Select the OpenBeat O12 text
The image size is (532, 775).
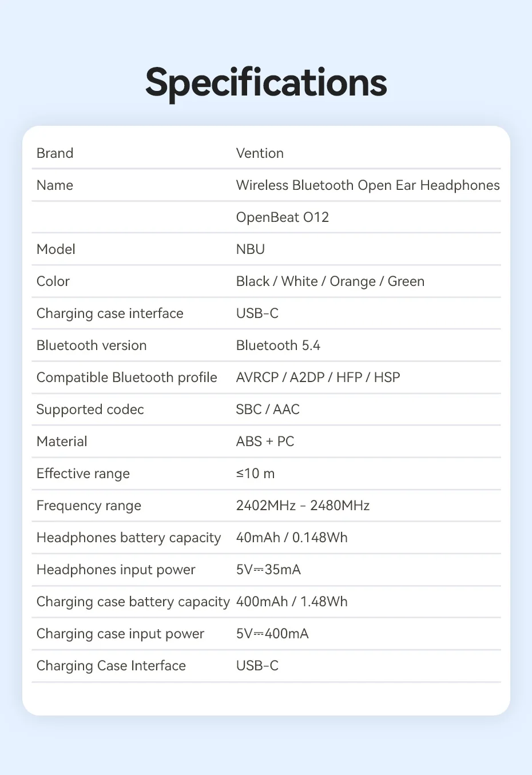point(282,217)
